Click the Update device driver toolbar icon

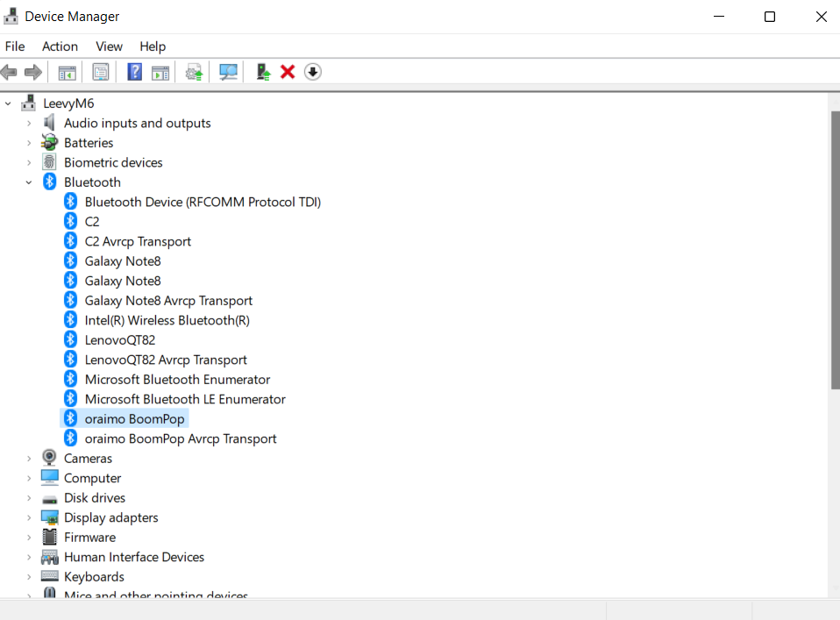pyautogui.click(x=263, y=72)
